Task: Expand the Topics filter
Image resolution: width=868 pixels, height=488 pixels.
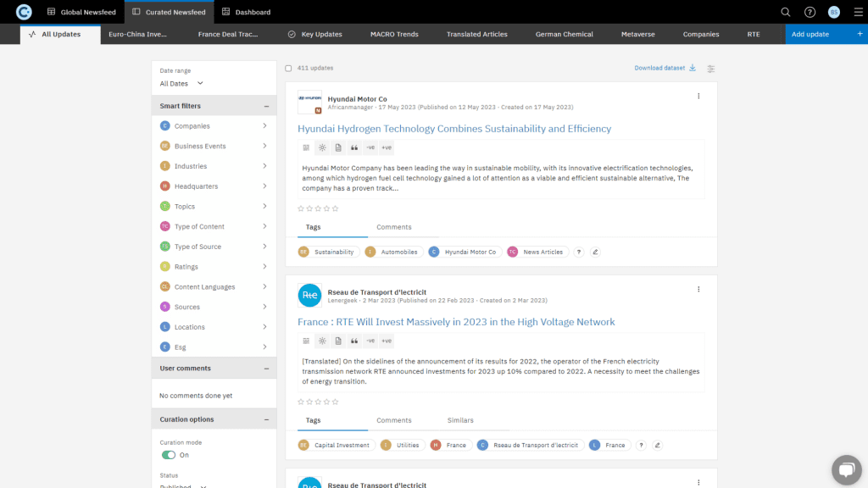Action: (x=214, y=207)
